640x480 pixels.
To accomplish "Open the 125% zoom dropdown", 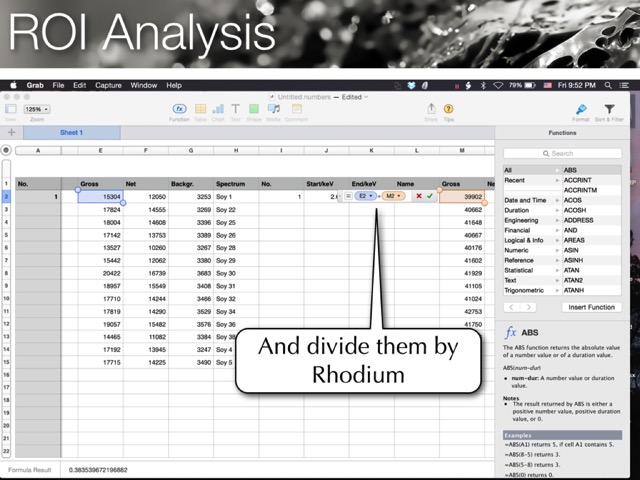I will (x=38, y=109).
